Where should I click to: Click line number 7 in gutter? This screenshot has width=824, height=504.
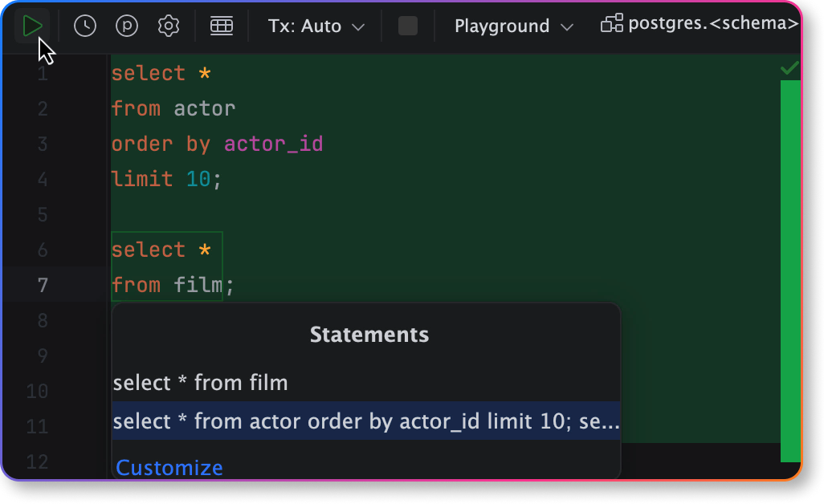pyautogui.click(x=43, y=285)
